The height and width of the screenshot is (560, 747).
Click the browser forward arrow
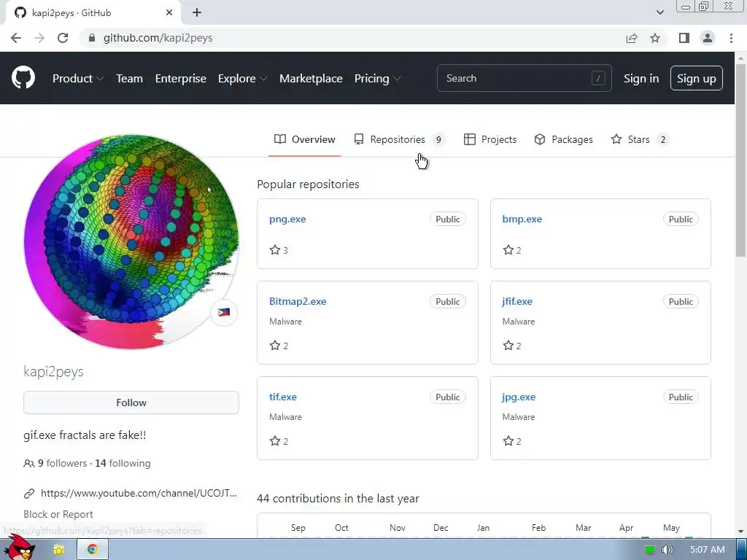[x=39, y=38]
